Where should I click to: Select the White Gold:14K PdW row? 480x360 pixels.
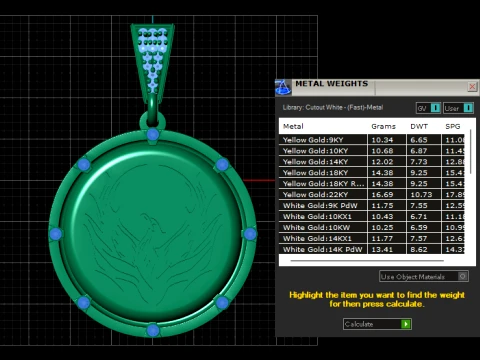click(x=372, y=249)
